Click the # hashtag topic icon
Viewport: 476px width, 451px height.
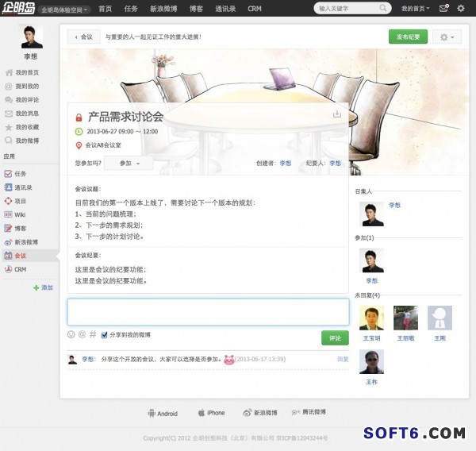pyautogui.click(x=93, y=334)
